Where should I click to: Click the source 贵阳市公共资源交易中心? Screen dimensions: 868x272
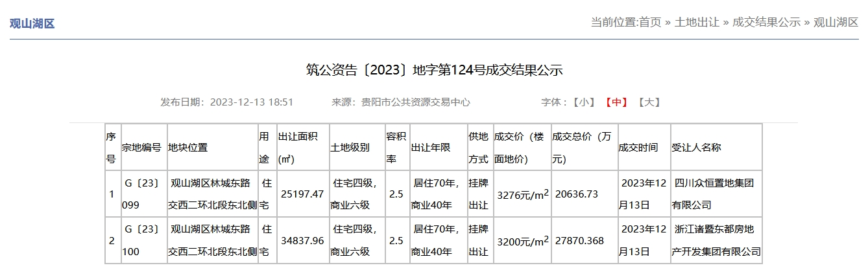point(415,102)
